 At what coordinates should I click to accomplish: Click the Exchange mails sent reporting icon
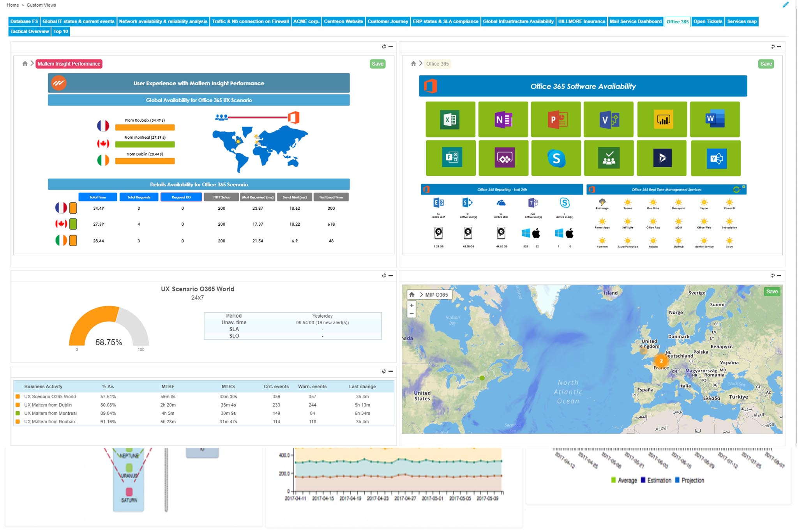click(438, 203)
